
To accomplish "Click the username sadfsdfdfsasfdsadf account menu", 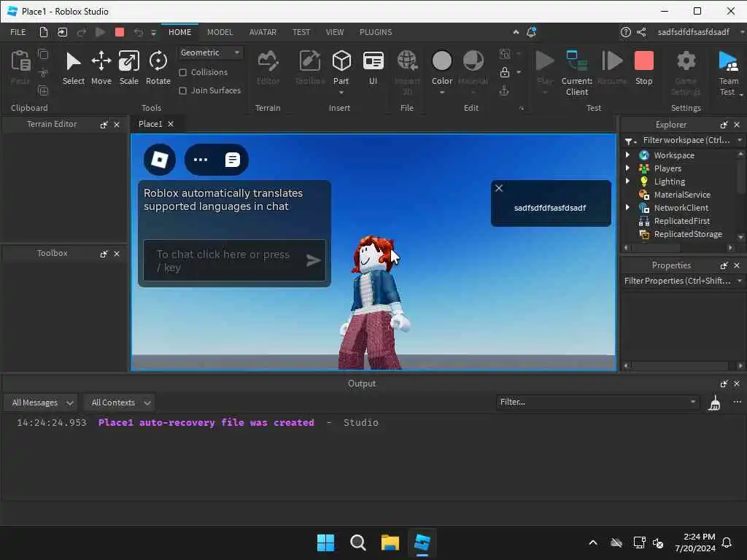I will [x=694, y=32].
